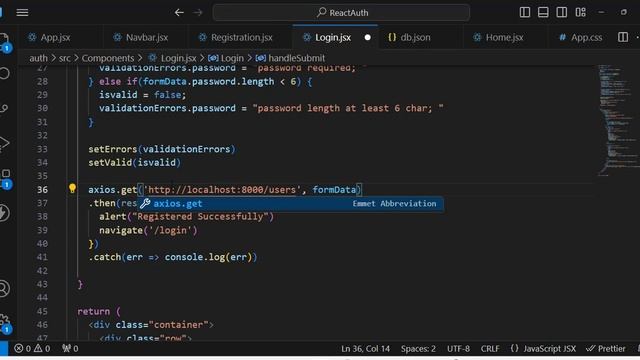Open Manage settings gear icon
The height and width of the screenshot is (360, 640).
pos(5,323)
